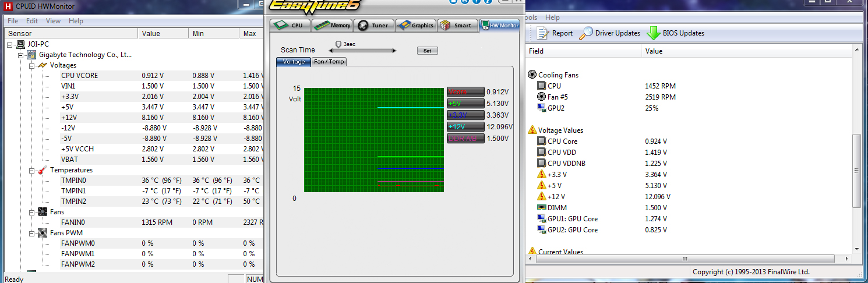The height and width of the screenshot is (283, 868).
Task: Switch to the EasyTune6 Tuner tab
Action: [x=374, y=25]
